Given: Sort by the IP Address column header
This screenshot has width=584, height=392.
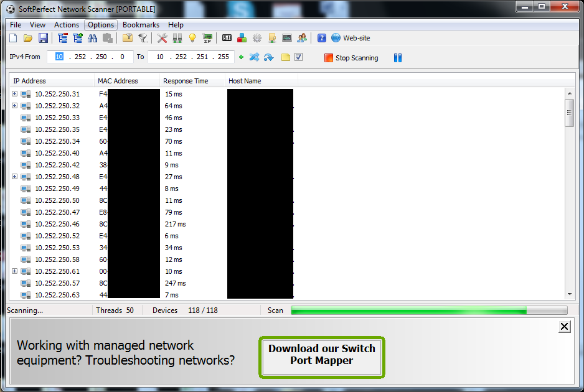Looking at the screenshot, I should (52, 81).
